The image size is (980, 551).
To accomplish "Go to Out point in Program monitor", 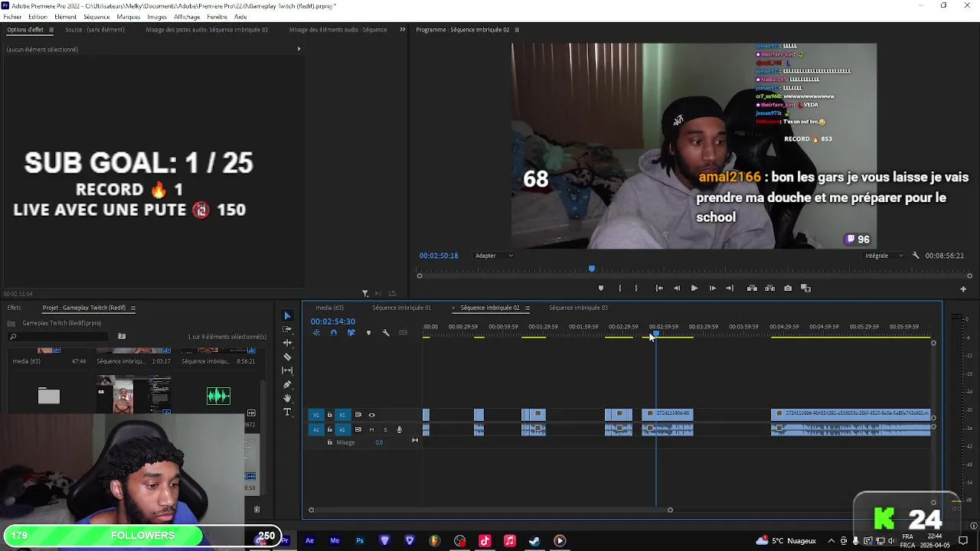I will [730, 289].
